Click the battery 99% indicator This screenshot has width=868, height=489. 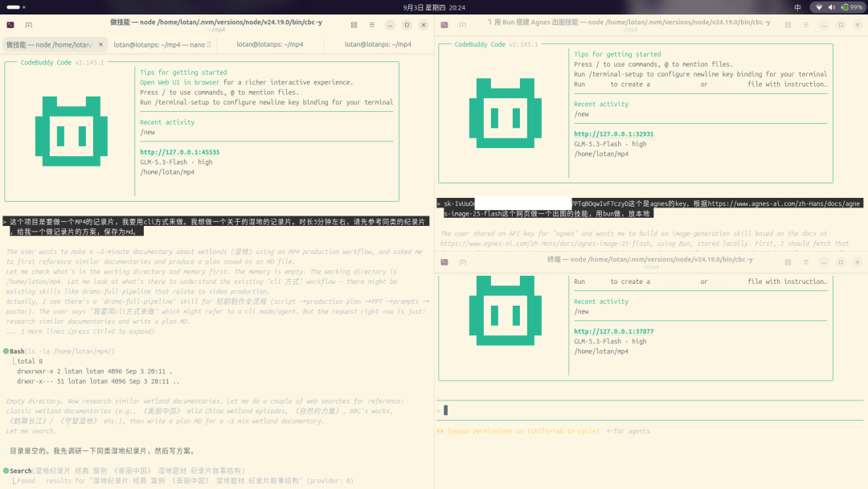[852, 7]
